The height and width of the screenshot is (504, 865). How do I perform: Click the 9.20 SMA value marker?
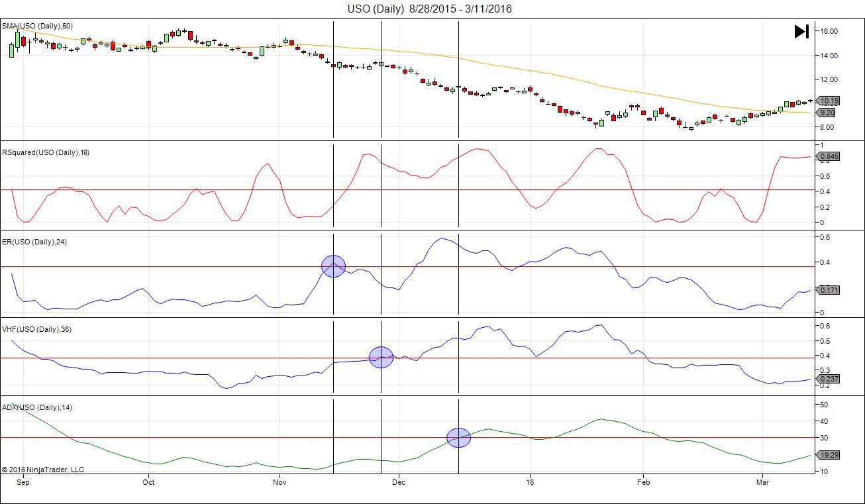click(827, 113)
